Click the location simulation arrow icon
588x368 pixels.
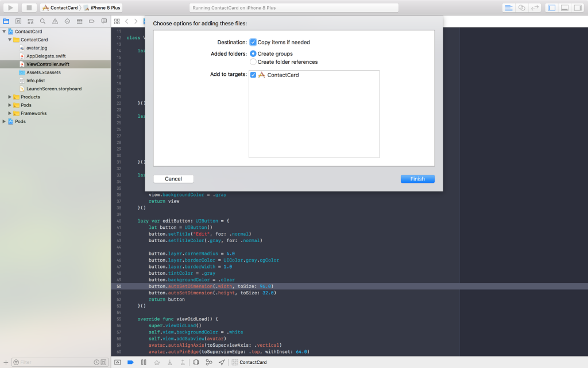(222, 362)
